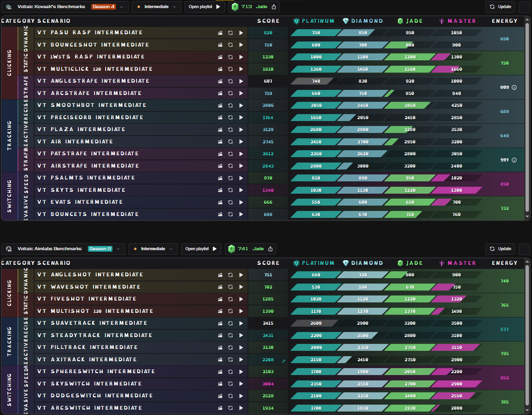Open the Aimlabs Intermediate difficulty dropdown
532x415 pixels.
(153, 249)
